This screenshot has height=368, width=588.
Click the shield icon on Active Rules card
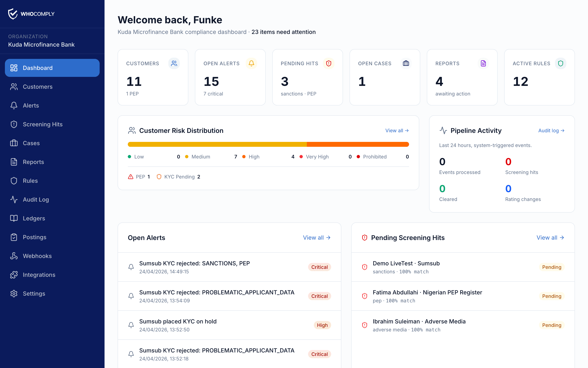pos(561,63)
